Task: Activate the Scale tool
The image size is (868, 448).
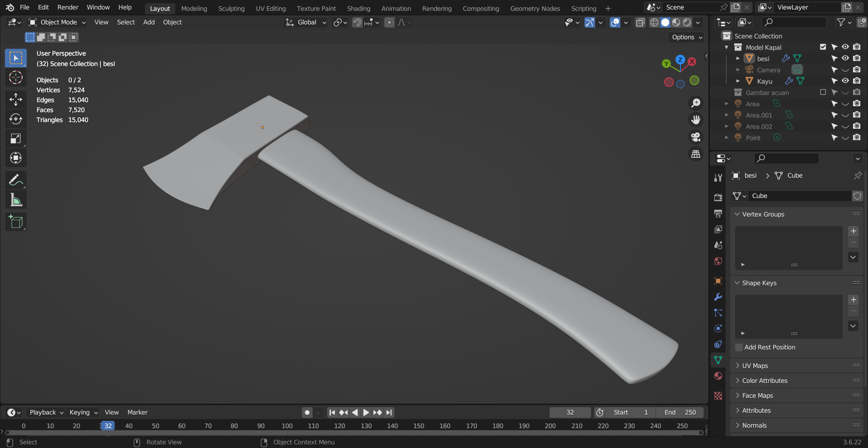Action: tap(16, 138)
